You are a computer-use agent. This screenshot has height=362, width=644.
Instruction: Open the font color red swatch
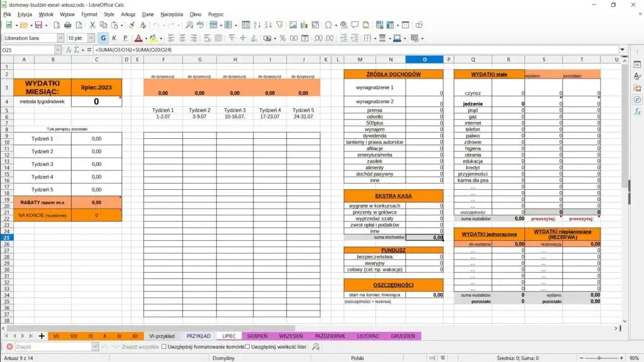tap(138, 38)
